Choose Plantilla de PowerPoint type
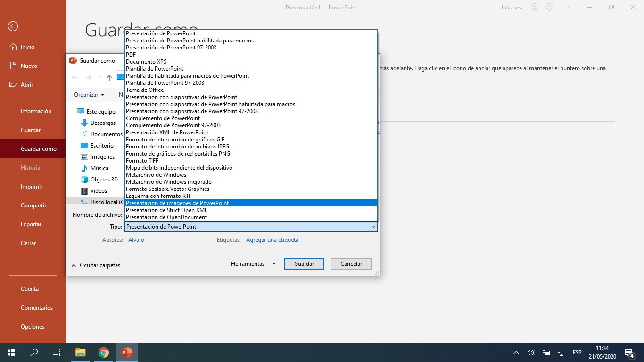 click(x=251, y=69)
